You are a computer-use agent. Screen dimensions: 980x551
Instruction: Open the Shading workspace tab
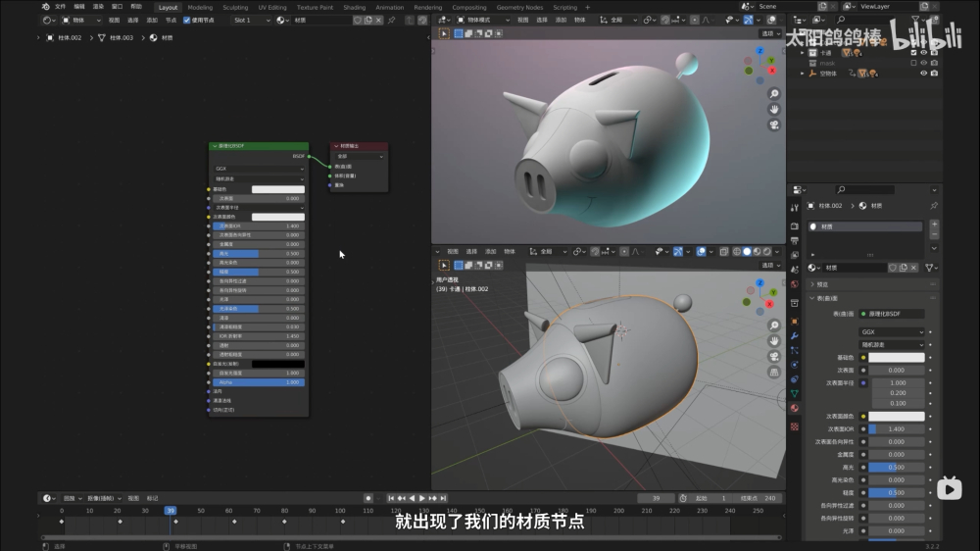coord(355,8)
